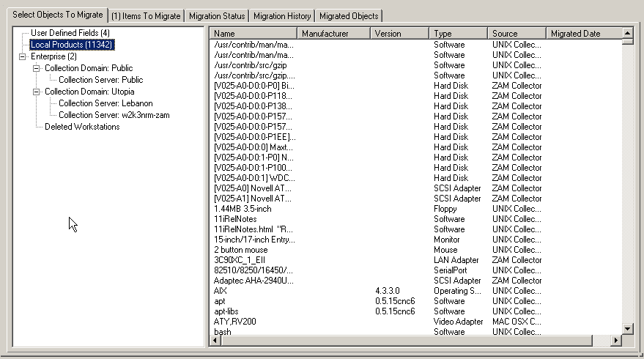Select the 3C90XC_1_EII LAN adapter row

(415, 260)
